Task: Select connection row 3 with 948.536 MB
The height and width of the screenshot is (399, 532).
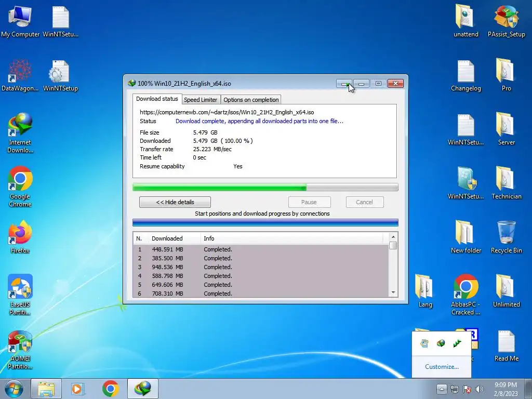Action: [x=261, y=267]
